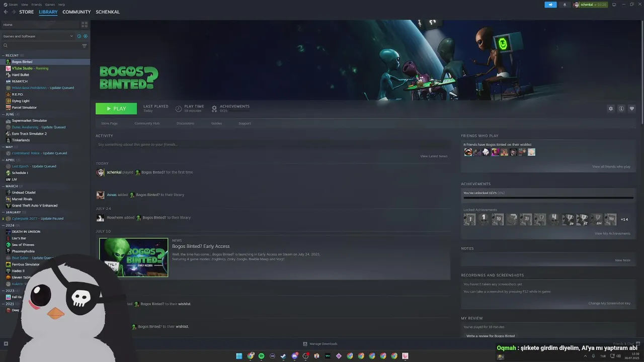Select Sea of Thieves in library
Viewport: 644px width, 362px height.
click(x=45, y=245)
